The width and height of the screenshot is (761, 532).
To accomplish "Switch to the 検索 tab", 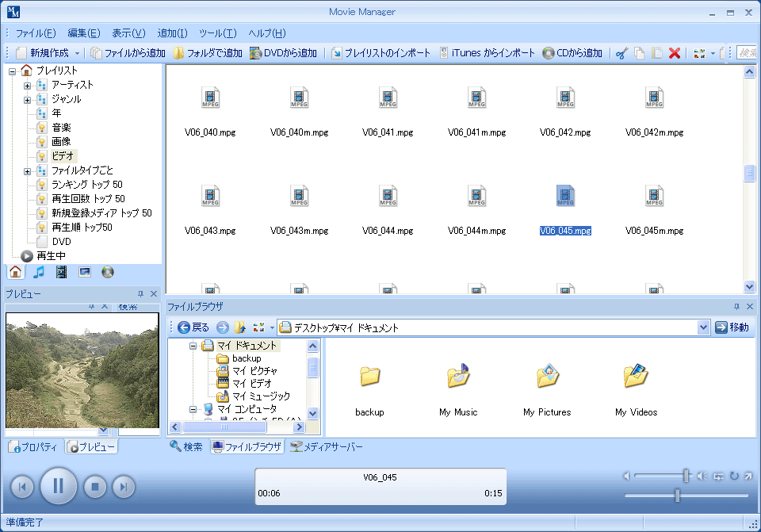I will (x=185, y=446).
